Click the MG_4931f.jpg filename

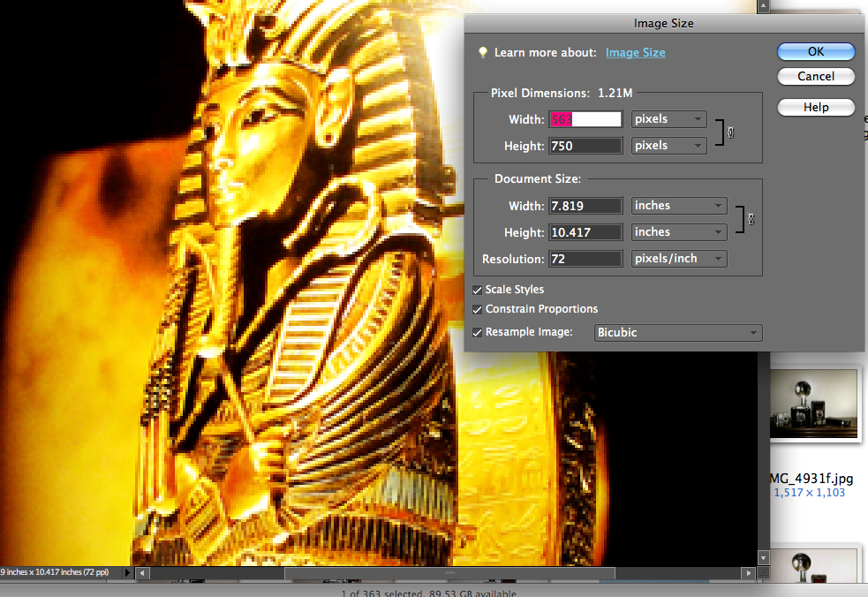(811, 479)
